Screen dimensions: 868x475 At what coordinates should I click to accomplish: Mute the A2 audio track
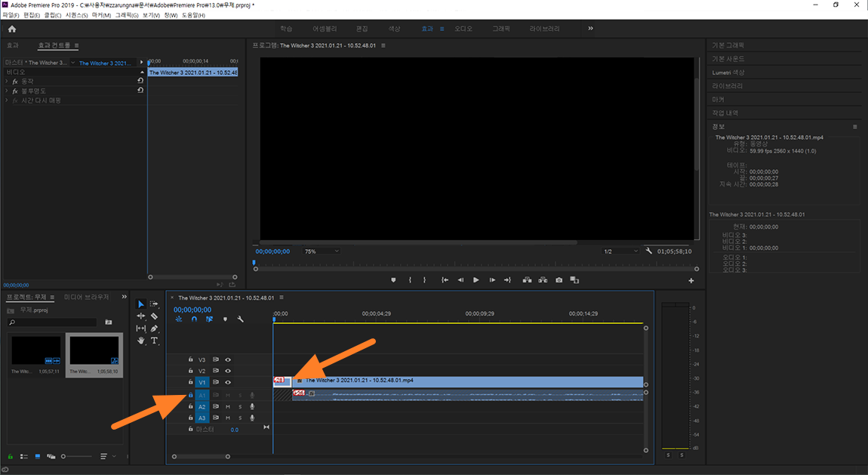click(x=227, y=407)
